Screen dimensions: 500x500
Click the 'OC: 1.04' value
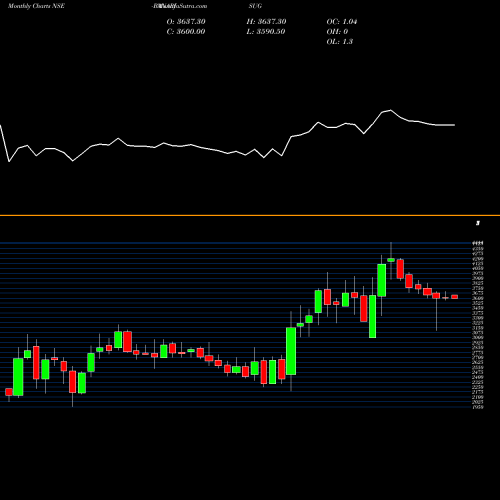pyautogui.click(x=342, y=21)
